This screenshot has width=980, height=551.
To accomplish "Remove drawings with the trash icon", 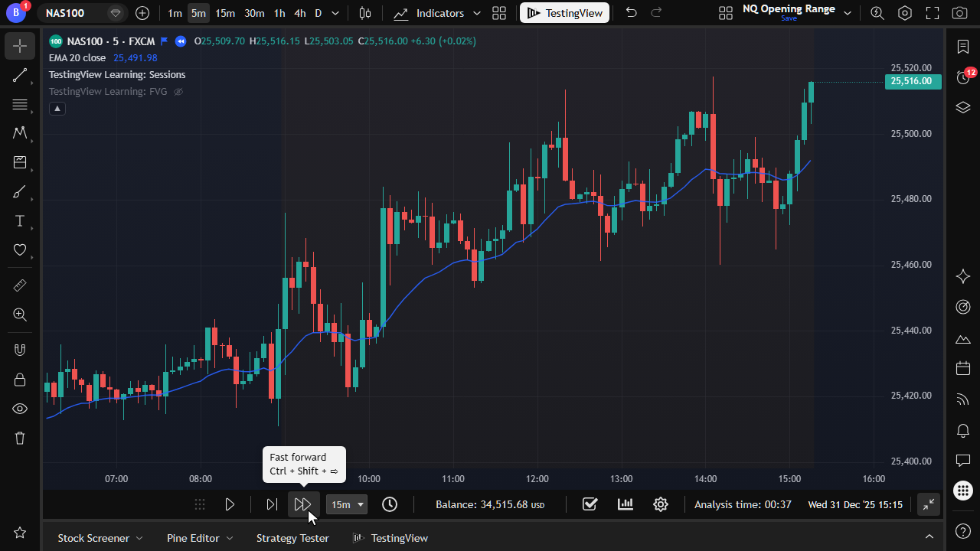I will tap(20, 438).
